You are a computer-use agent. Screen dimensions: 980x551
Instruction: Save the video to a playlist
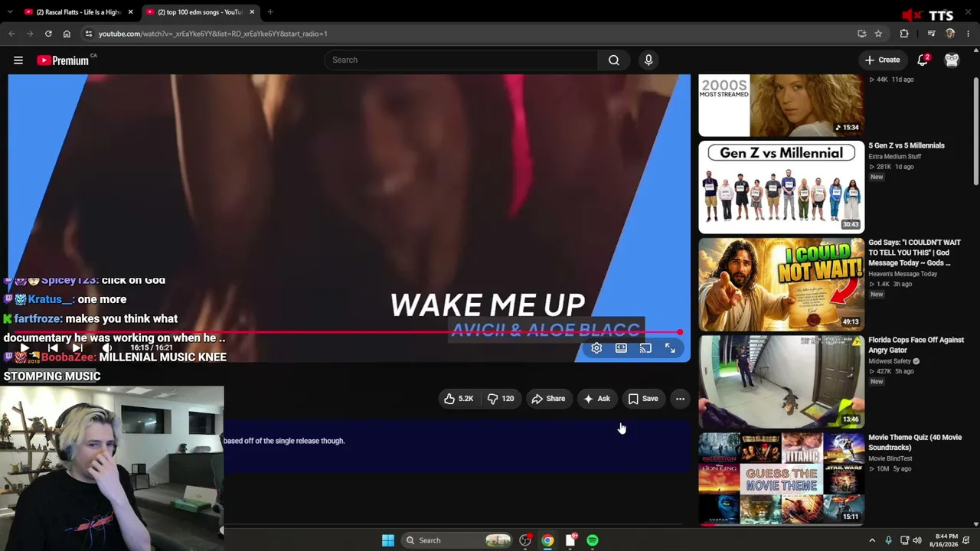point(643,399)
